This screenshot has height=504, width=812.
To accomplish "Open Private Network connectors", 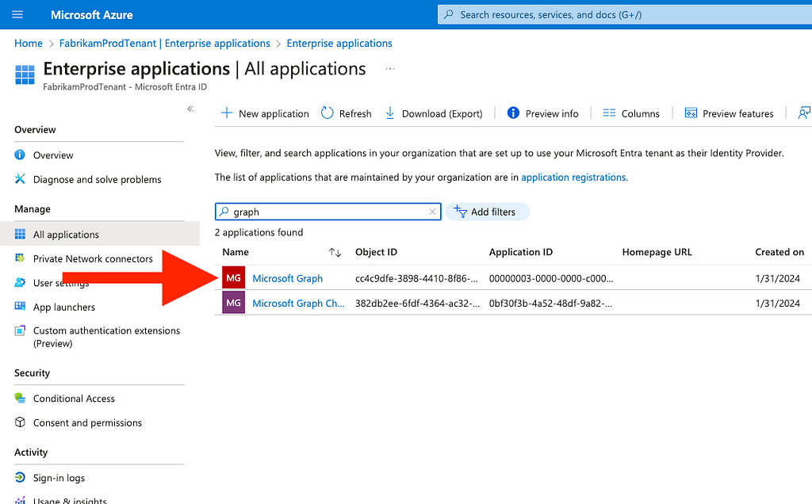I will point(94,258).
